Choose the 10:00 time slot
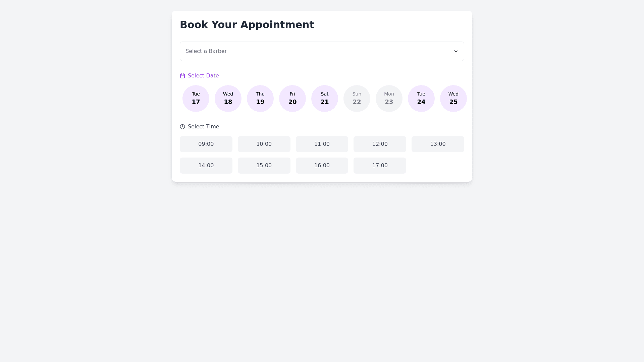Screen dimensions: 644x362 [x=264, y=144]
